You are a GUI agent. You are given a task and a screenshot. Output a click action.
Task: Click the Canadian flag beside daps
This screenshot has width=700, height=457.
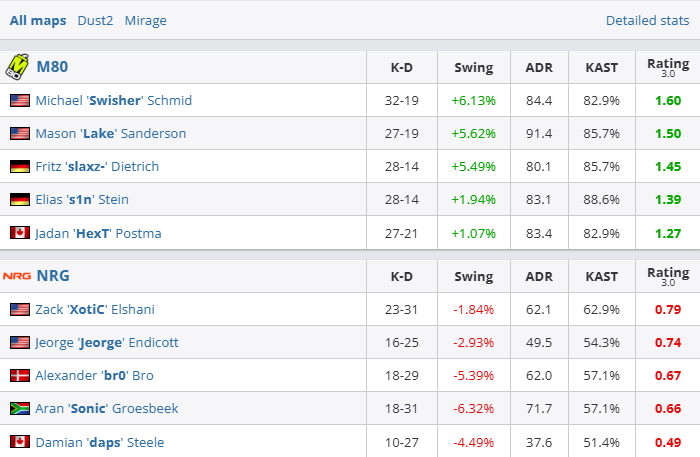(20, 441)
